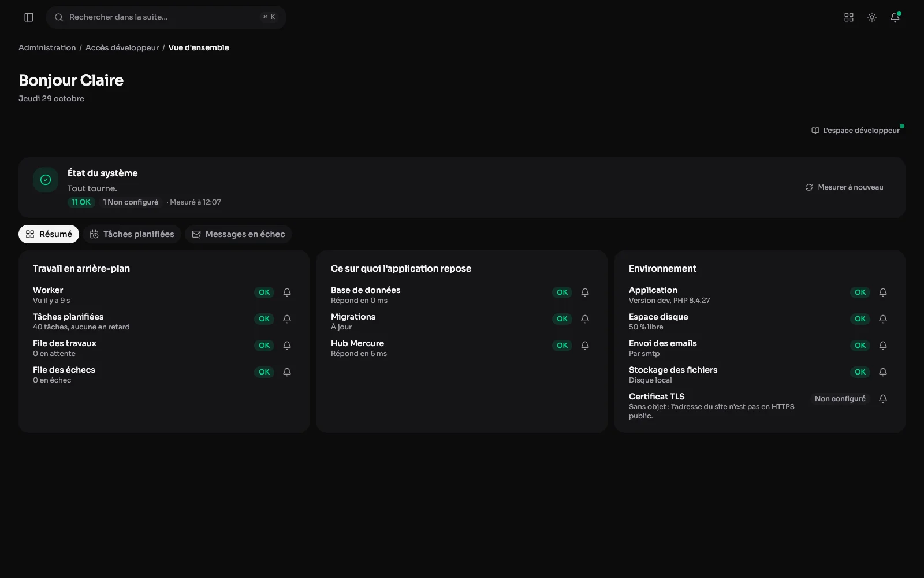The height and width of the screenshot is (578, 924).
Task: Switch to the Tâches planifiées tab
Action: 132,234
